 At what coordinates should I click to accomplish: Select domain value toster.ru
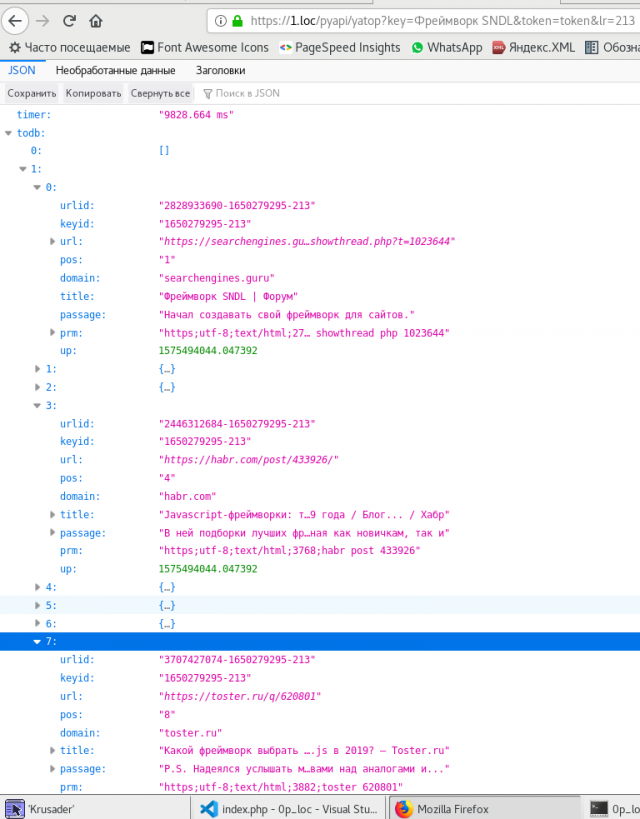click(191, 733)
